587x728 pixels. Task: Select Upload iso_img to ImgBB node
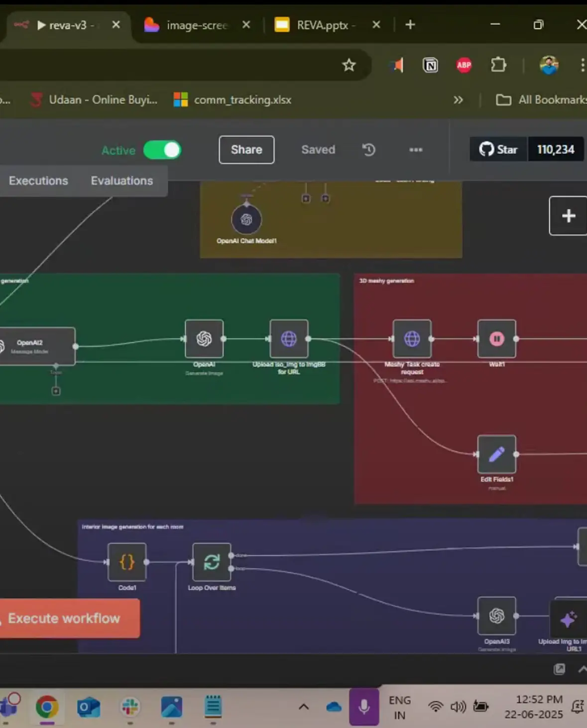point(289,339)
